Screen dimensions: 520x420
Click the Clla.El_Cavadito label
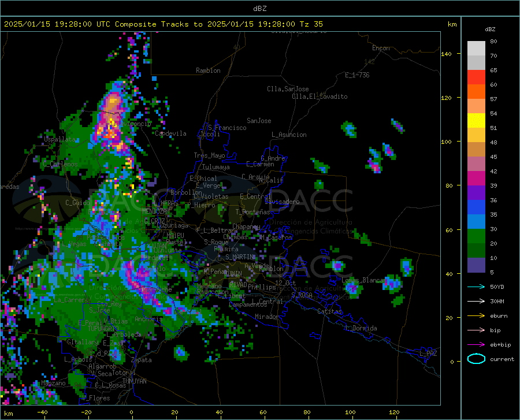(320, 96)
